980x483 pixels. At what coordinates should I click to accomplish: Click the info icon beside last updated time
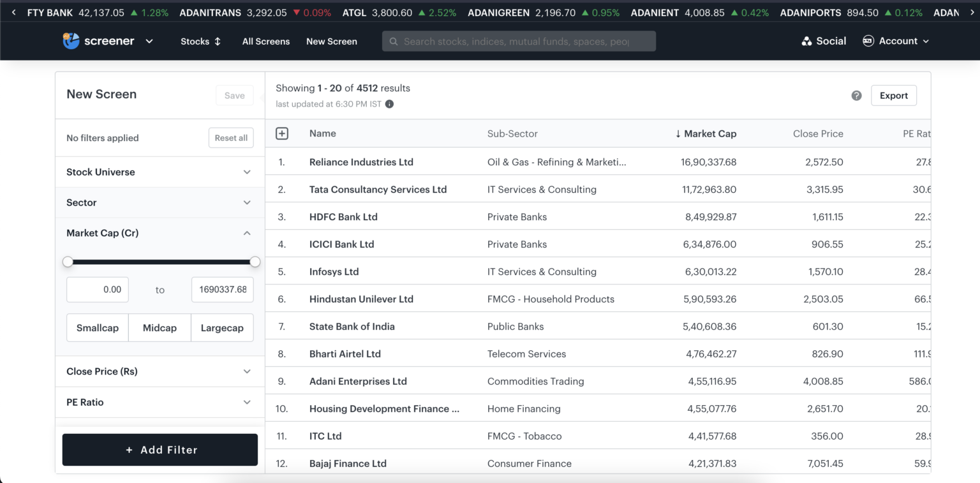click(389, 104)
